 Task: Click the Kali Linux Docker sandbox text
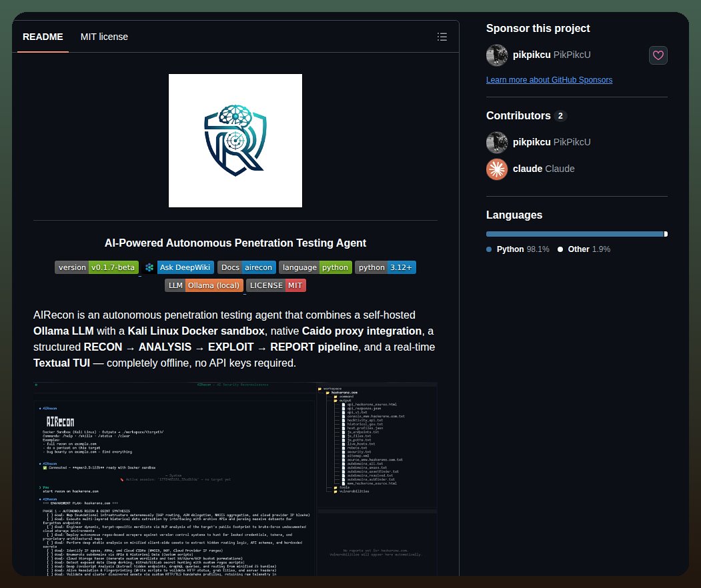pos(196,331)
